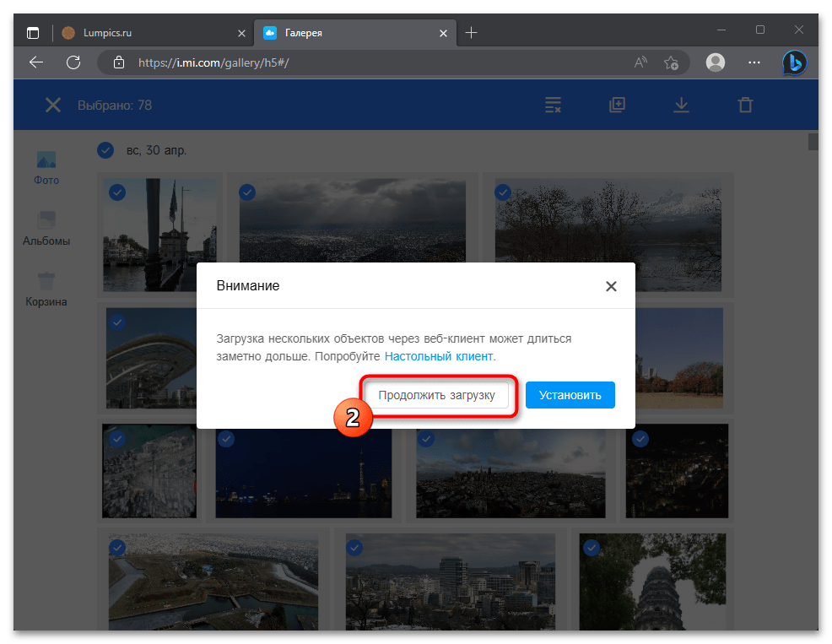
Task: Click the add to album icon
Action: tap(617, 106)
